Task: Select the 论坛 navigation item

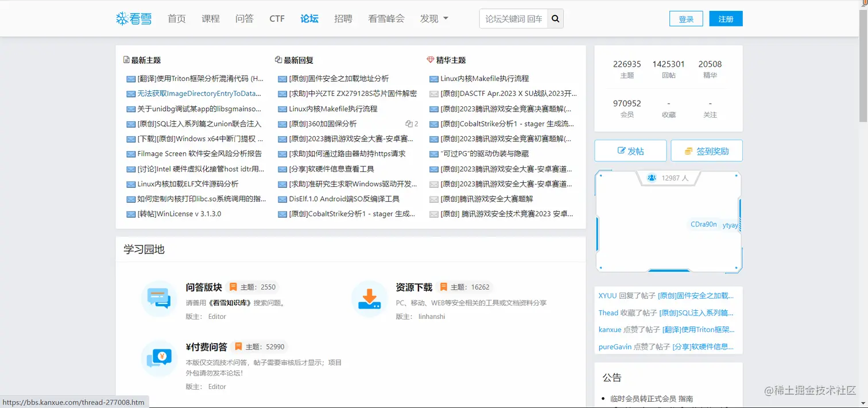Action: [309, 18]
